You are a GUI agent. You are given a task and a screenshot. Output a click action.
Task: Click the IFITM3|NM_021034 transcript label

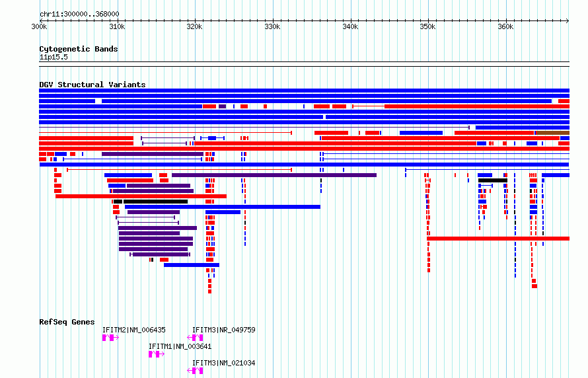point(224,363)
